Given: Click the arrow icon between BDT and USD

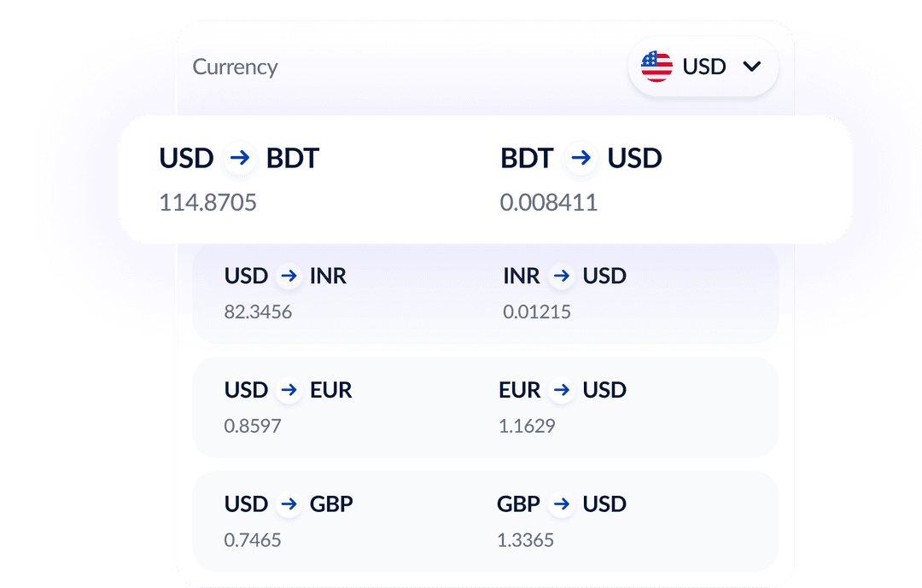Looking at the screenshot, I should [581, 158].
